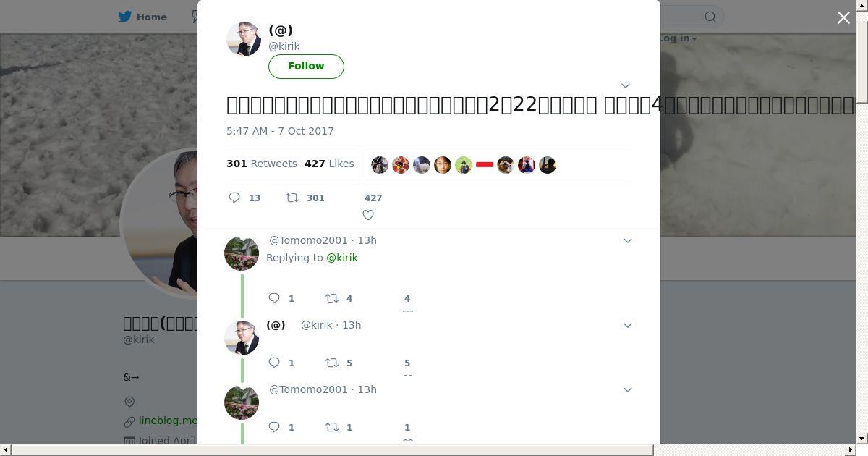The image size is (868, 456).
Task: Open the 301 Retweets list
Action: (262, 164)
